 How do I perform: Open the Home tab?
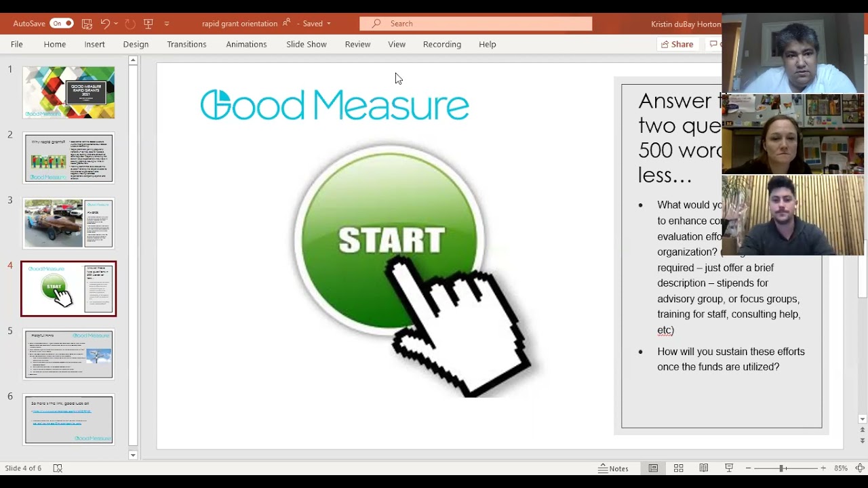coord(55,44)
